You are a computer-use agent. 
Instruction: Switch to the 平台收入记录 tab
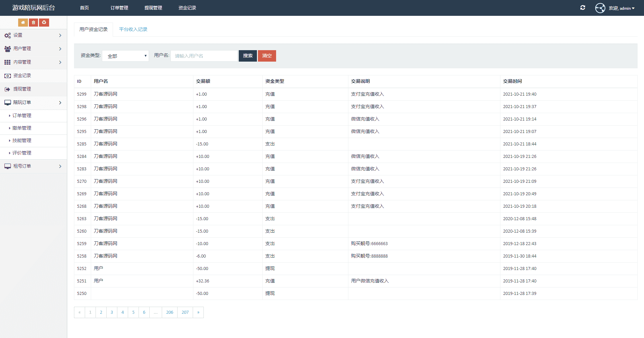pyautogui.click(x=133, y=30)
